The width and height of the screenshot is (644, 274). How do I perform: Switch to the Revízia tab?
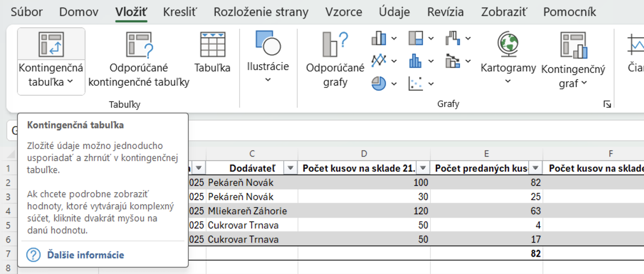tap(445, 12)
